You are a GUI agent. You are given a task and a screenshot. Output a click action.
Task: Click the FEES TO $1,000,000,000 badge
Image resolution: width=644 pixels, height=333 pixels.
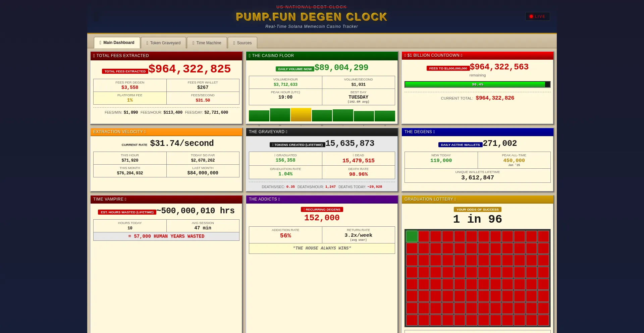click(x=448, y=68)
